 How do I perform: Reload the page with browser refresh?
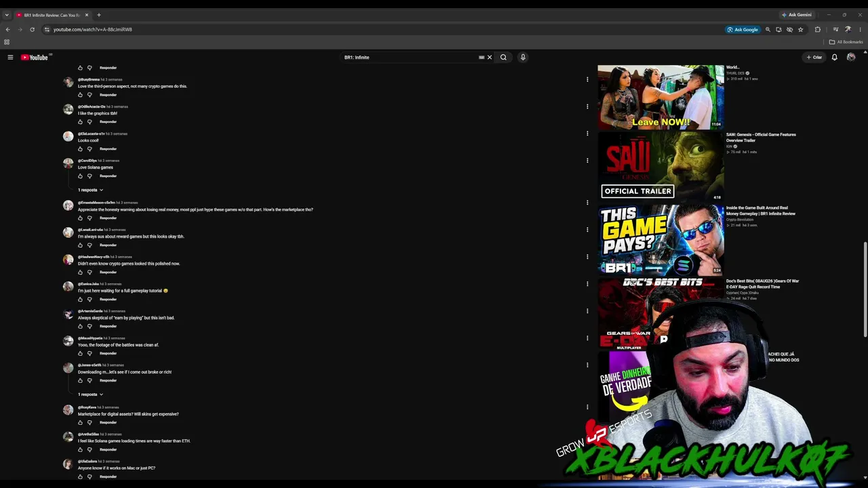pyautogui.click(x=32, y=29)
